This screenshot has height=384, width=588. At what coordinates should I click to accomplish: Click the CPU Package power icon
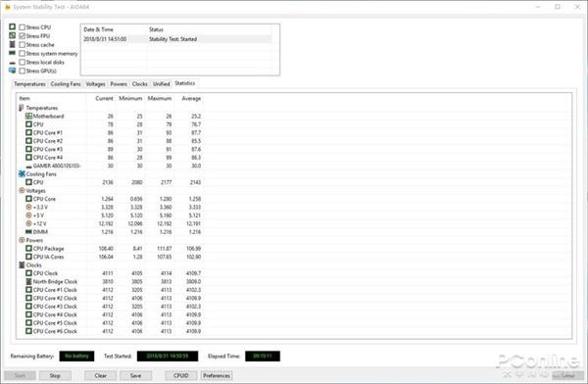click(x=28, y=248)
